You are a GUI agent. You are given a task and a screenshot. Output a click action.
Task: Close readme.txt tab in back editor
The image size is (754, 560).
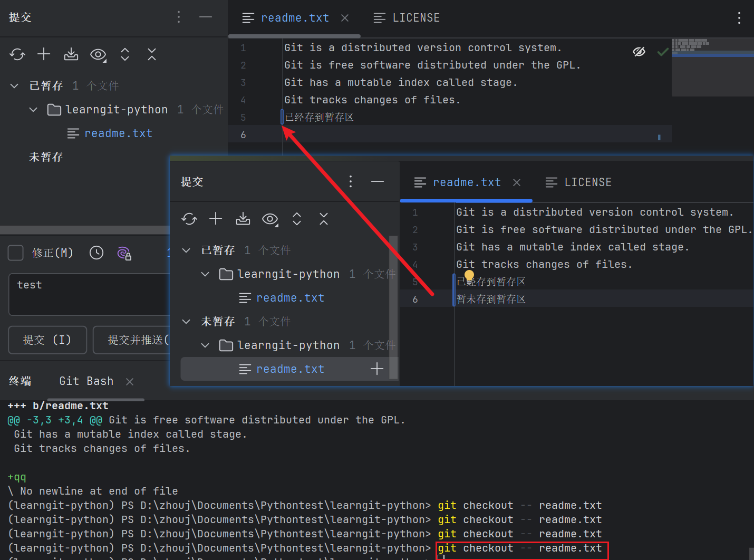(x=345, y=18)
